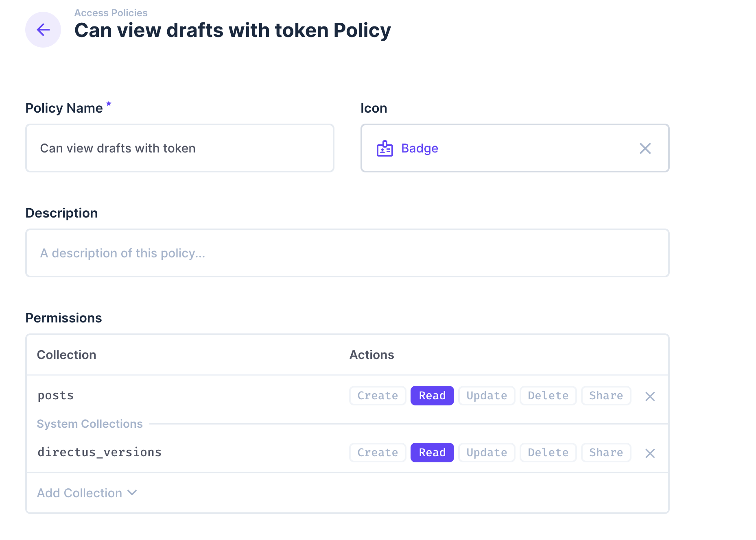Remove the posts permission row via its X icon
The width and height of the screenshot is (756, 540).
click(x=650, y=396)
